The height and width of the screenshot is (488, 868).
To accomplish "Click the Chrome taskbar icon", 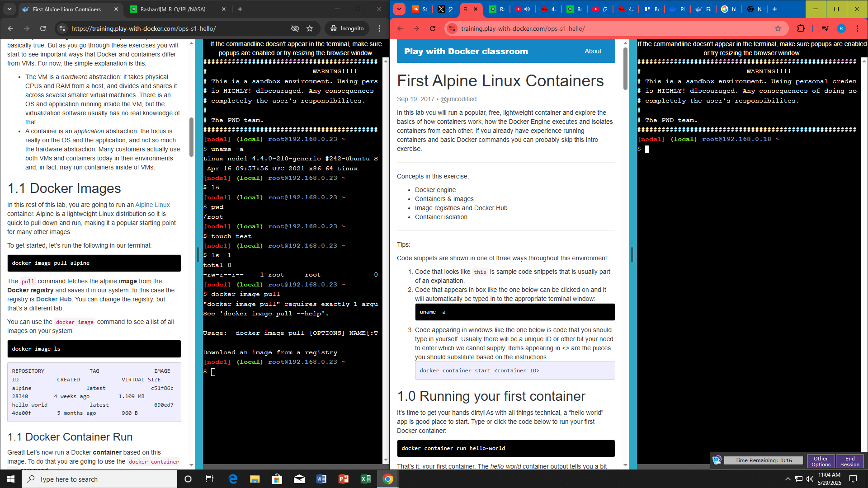I will tap(388, 479).
